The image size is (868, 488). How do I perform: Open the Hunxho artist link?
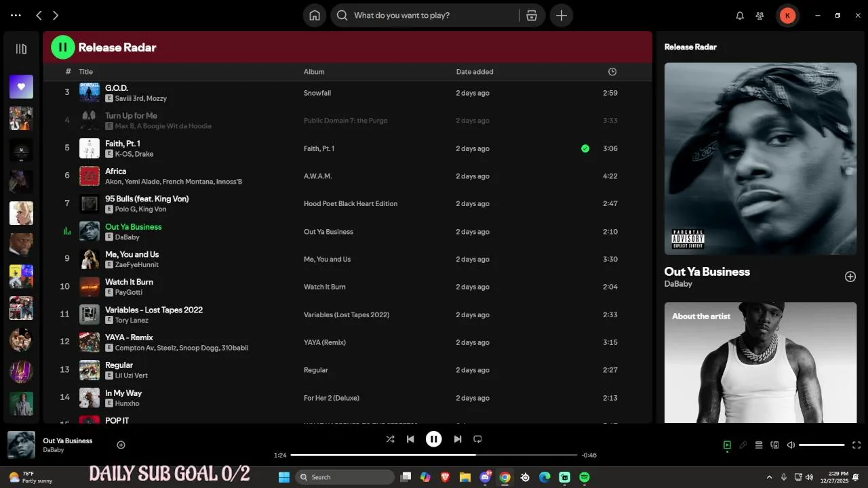[x=127, y=403]
